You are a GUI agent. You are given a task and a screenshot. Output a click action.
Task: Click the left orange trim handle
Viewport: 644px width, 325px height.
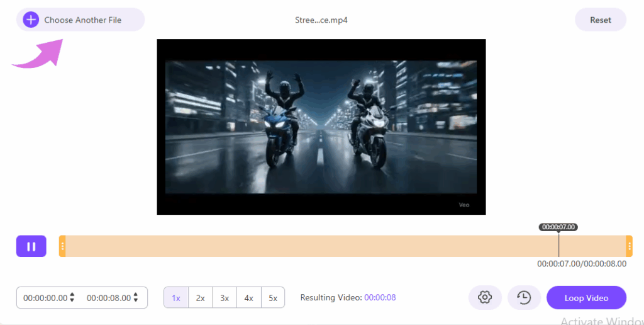click(62, 246)
